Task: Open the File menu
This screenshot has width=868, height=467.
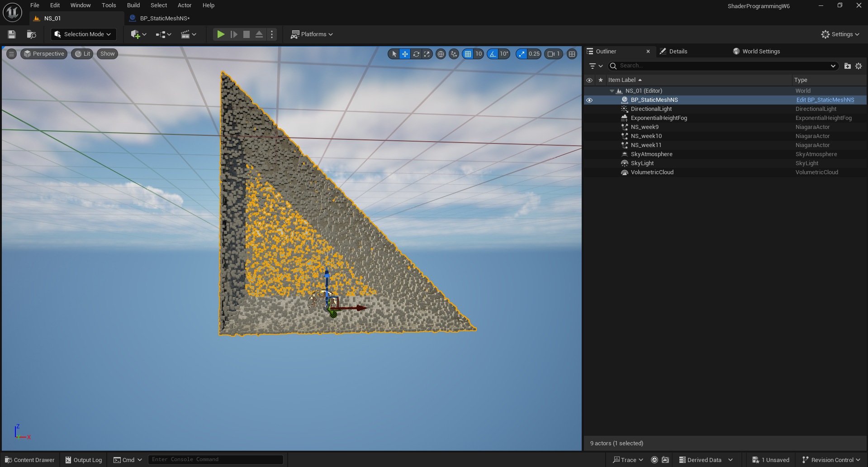Action: pos(35,5)
